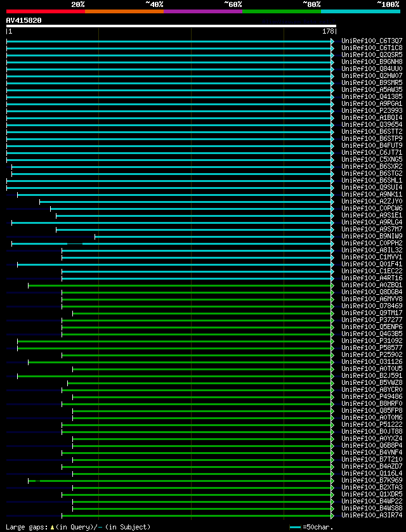Select the UniRef100_B4FUT9 label
406x532 pixels.
click(x=372, y=146)
